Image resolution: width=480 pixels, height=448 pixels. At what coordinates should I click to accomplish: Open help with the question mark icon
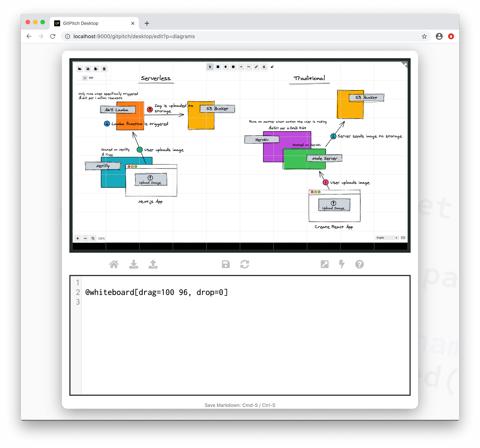[x=360, y=264]
